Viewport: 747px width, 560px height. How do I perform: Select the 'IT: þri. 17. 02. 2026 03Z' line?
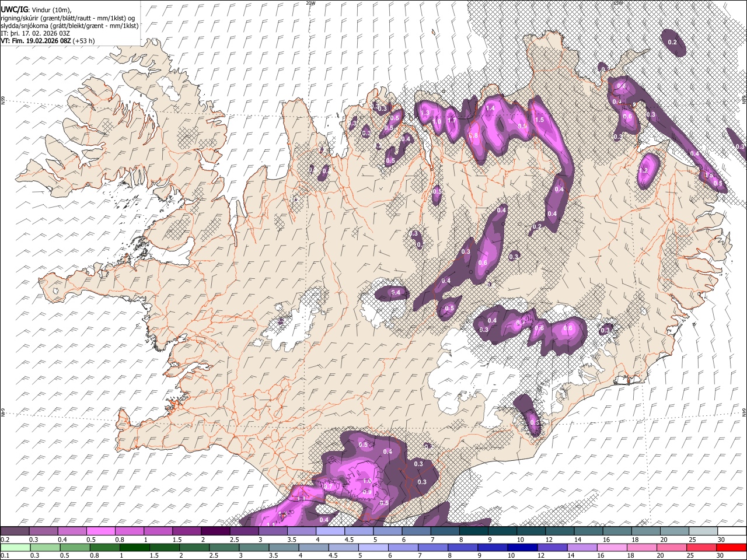[x=35, y=33]
